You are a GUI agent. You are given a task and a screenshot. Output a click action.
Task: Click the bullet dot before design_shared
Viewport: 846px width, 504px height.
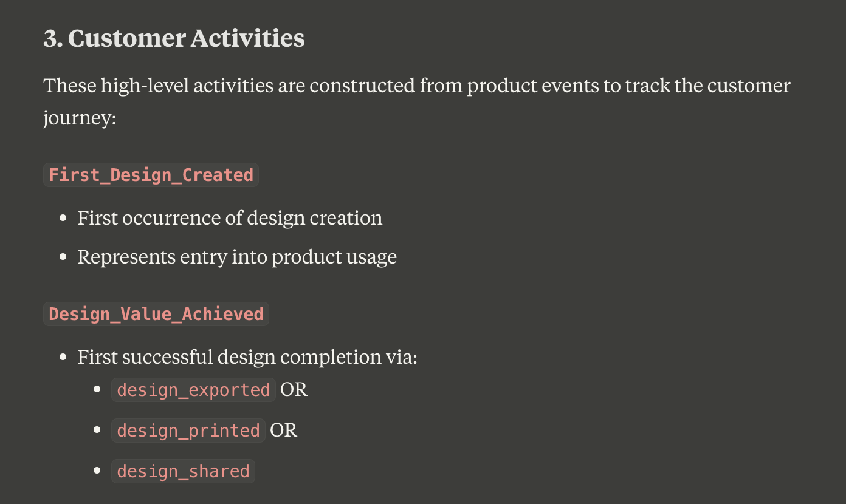click(x=97, y=471)
